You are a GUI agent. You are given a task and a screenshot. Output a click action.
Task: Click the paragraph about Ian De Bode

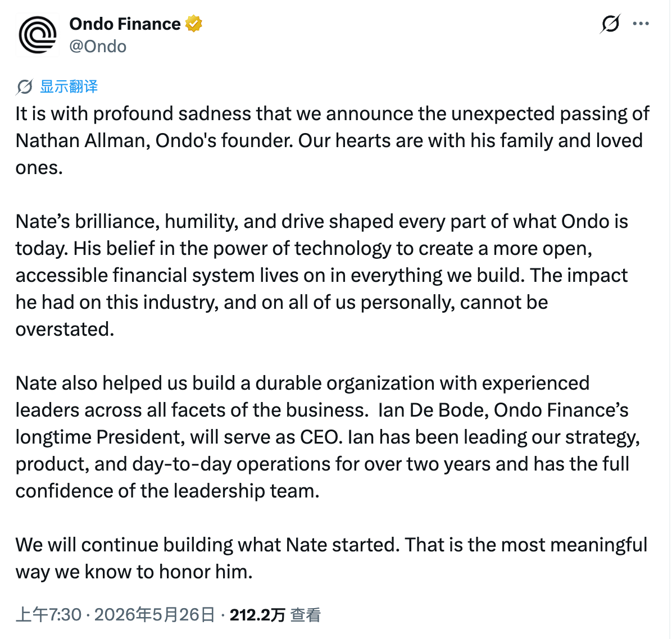point(328,437)
